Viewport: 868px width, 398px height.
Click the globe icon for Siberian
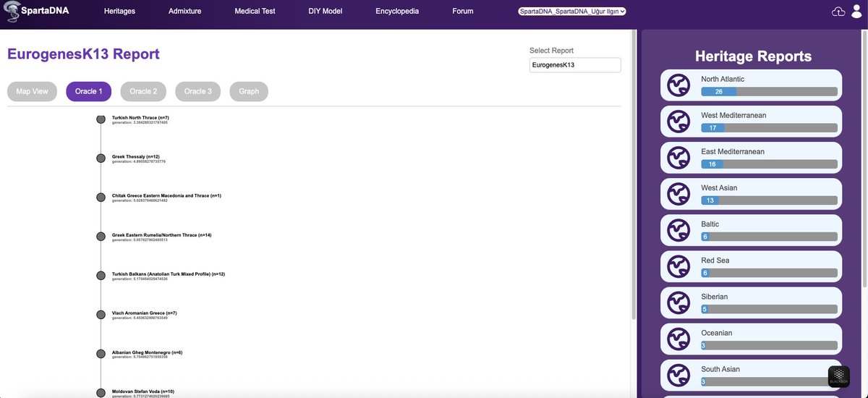[678, 302]
